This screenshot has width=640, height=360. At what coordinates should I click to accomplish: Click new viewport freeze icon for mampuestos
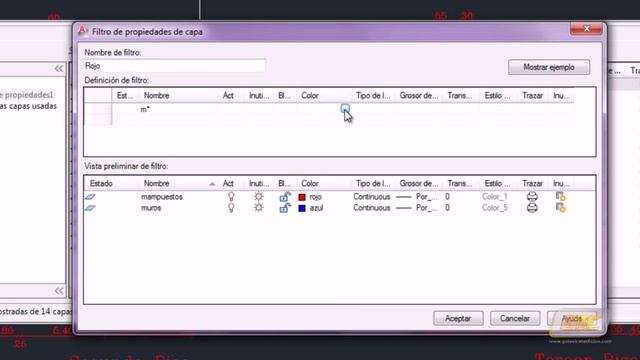coord(561,196)
